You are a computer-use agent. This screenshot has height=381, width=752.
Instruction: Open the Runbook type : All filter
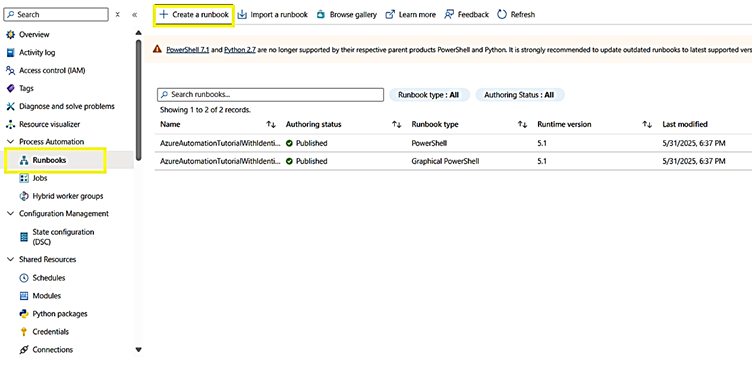pos(429,95)
